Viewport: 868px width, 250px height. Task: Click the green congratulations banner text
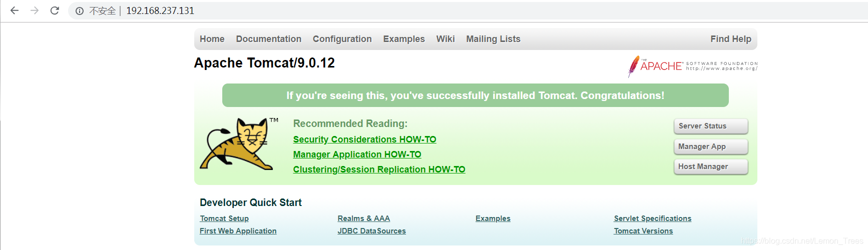pyautogui.click(x=476, y=95)
